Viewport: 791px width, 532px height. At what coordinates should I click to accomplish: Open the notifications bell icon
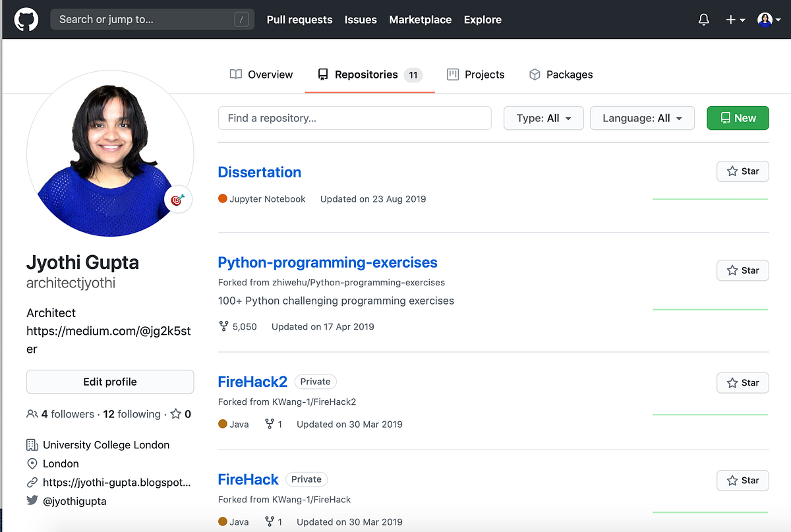(703, 19)
